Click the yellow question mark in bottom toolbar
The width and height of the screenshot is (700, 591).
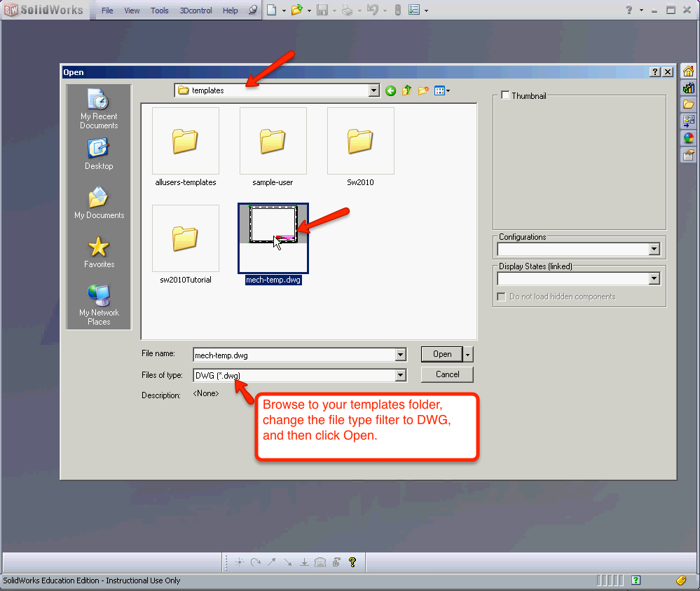pyautogui.click(x=352, y=562)
